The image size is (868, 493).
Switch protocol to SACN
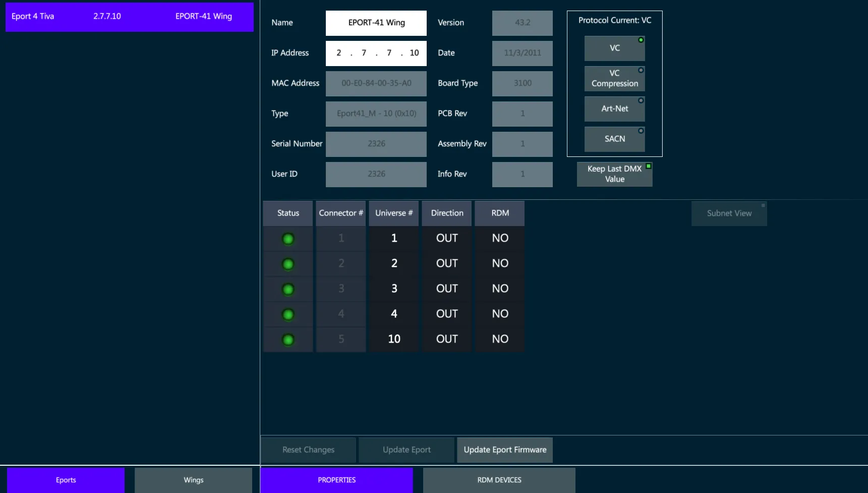[x=614, y=139]
